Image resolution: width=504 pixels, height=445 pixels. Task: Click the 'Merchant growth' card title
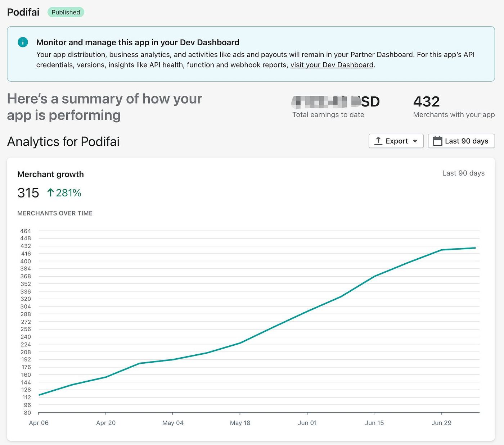pyautogui.click(x=50, y=174)
